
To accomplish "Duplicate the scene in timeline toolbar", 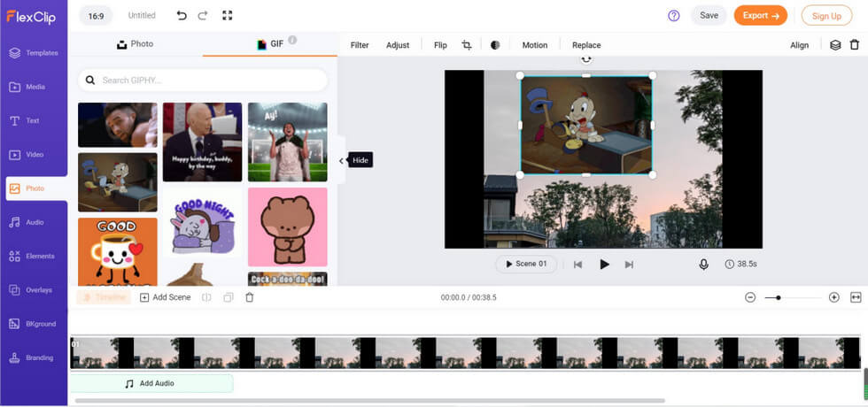I will pos(229,297).
